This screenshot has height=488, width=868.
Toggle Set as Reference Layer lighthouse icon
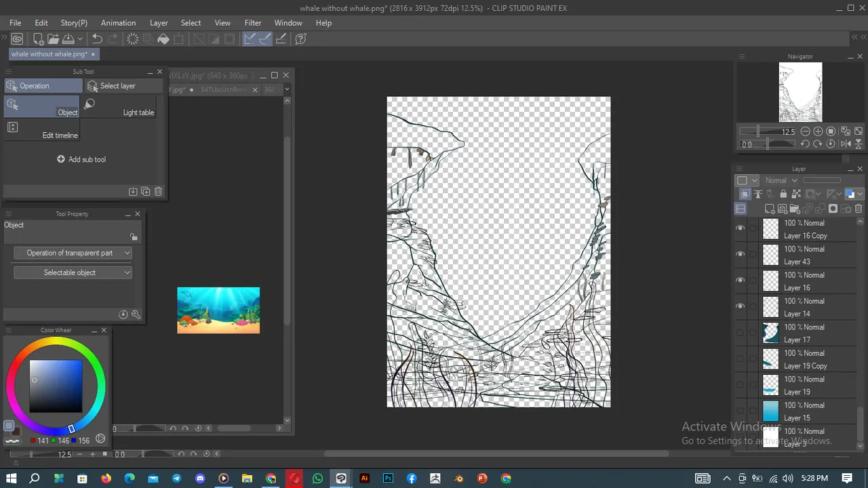tap(758, 195)
